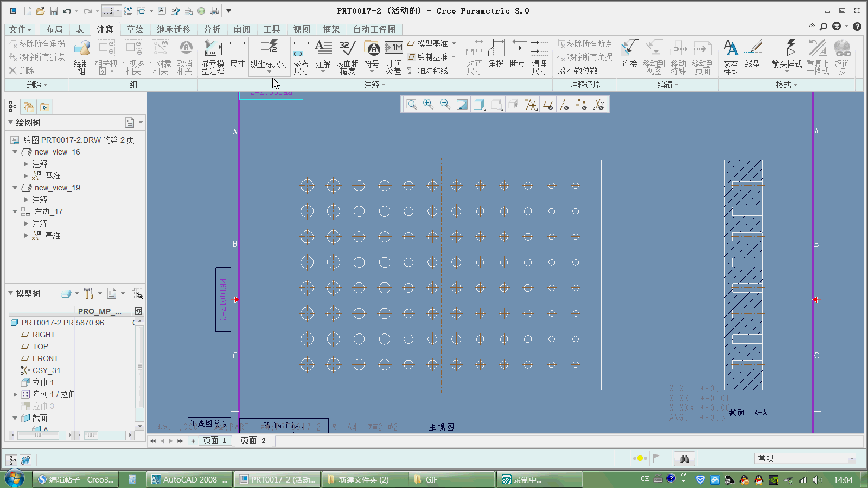Toggle display style cube icon in graphics toolbar
Image resolution: width=868 pixels, height=488 pixels.
point(479,105)
